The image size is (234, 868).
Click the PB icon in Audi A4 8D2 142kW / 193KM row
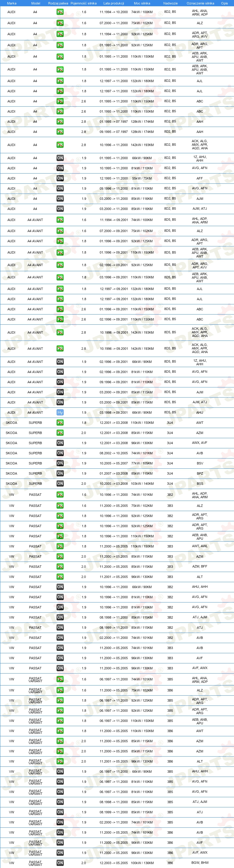tap(60, 145)
